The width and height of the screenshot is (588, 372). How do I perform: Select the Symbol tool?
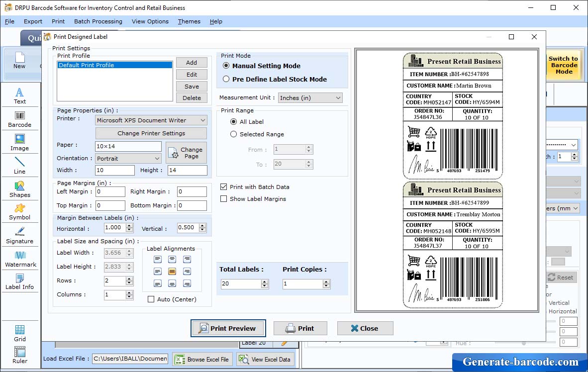coord(20,212)
